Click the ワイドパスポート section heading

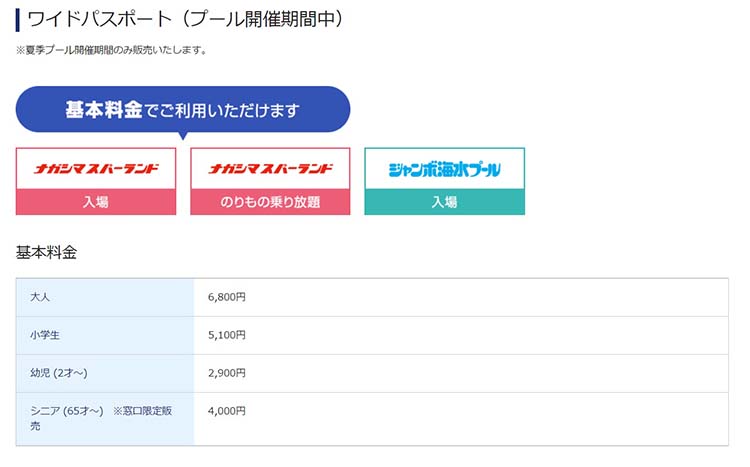coord(185,20)
